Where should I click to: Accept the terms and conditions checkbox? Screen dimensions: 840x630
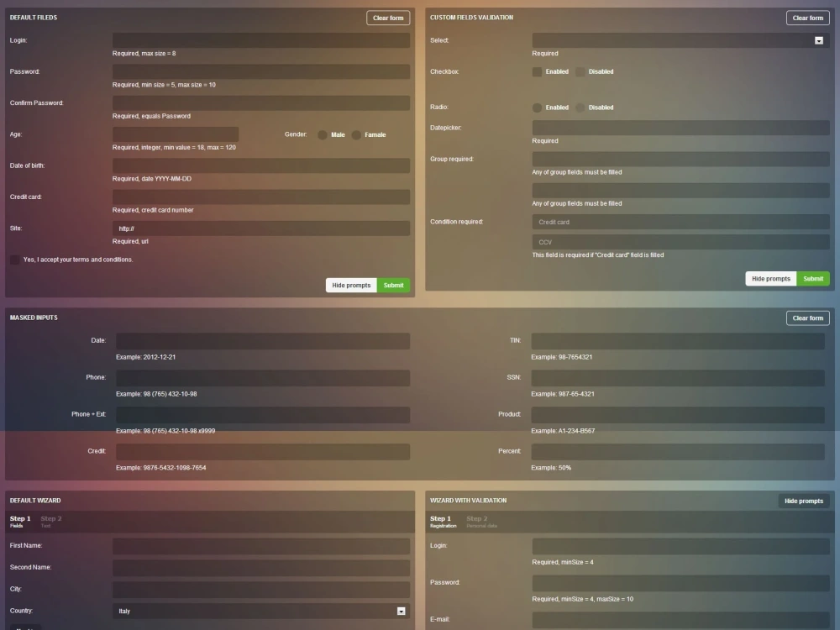[15, 260]
